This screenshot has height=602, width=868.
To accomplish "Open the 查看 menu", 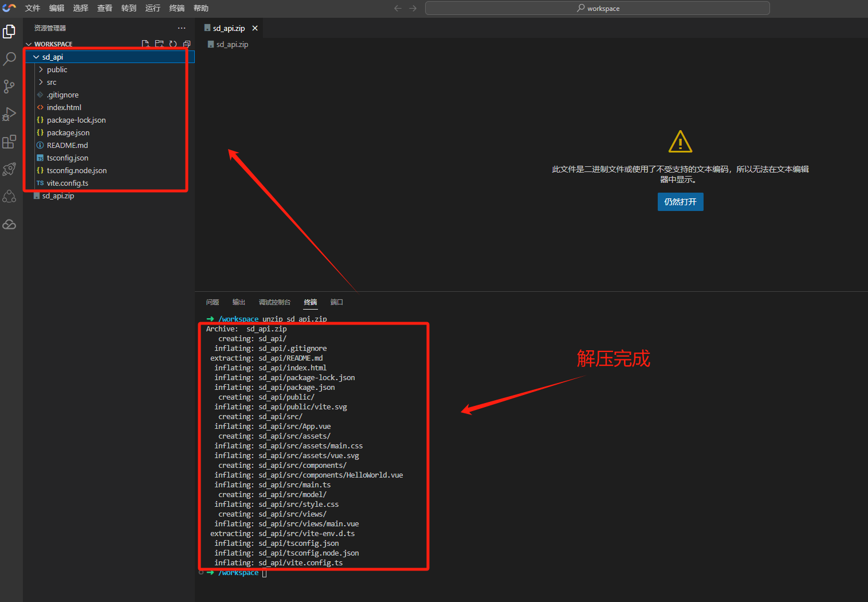I will click(105, 8).
